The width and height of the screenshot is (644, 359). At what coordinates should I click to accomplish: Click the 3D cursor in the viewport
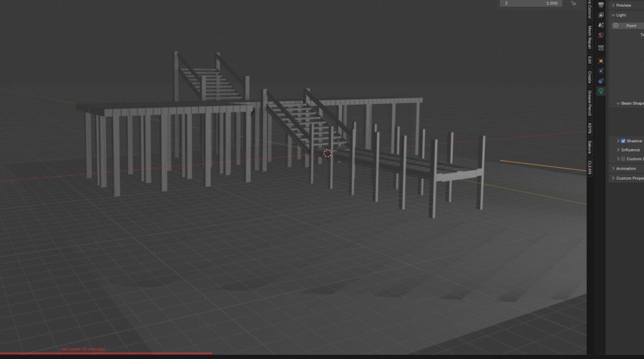327,153
